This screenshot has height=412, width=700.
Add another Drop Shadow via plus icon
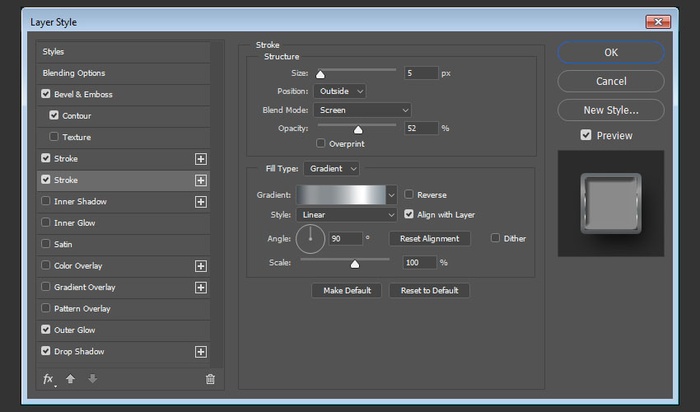201,352
